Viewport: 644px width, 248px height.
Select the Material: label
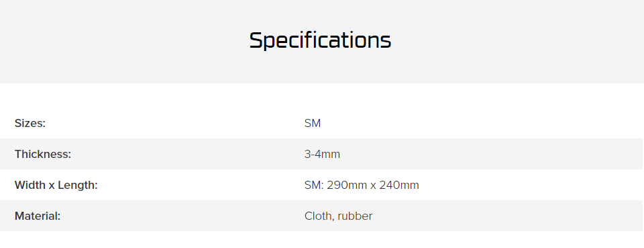[38, 216]
